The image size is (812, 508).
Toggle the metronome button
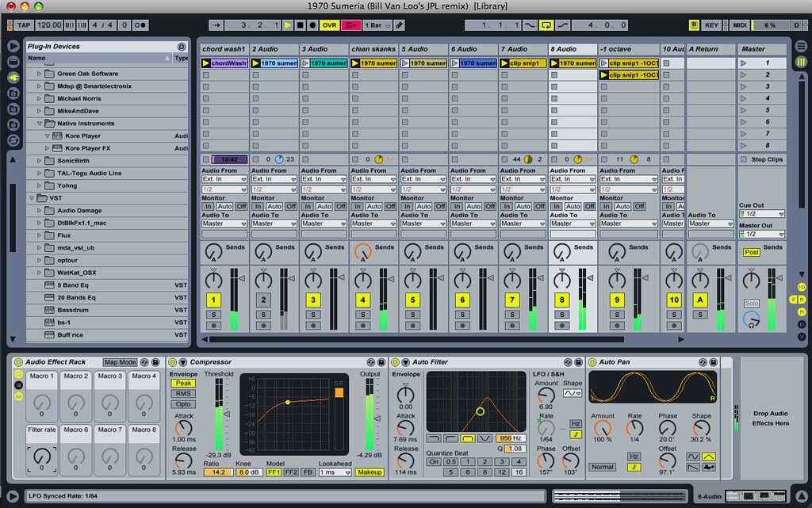click(140, 25)
